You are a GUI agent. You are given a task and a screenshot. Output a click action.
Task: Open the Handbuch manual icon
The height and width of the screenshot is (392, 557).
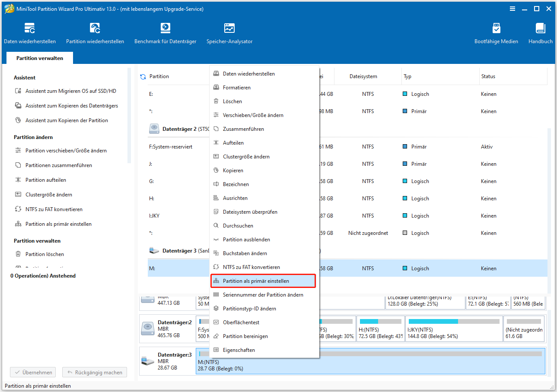[x=540, y=33]
